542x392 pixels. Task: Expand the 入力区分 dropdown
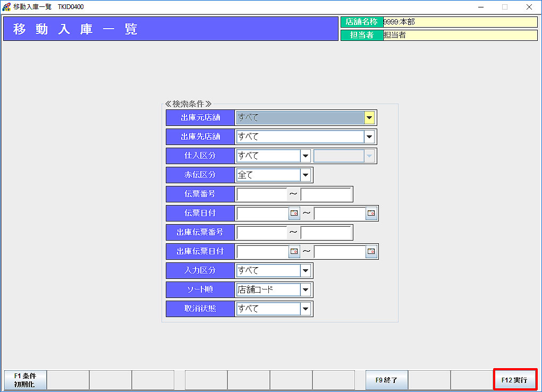point(305,271)
